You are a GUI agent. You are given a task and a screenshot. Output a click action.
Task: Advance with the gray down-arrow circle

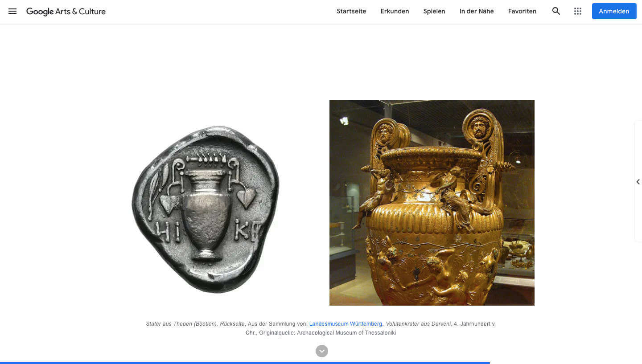(x=322, y=351)
